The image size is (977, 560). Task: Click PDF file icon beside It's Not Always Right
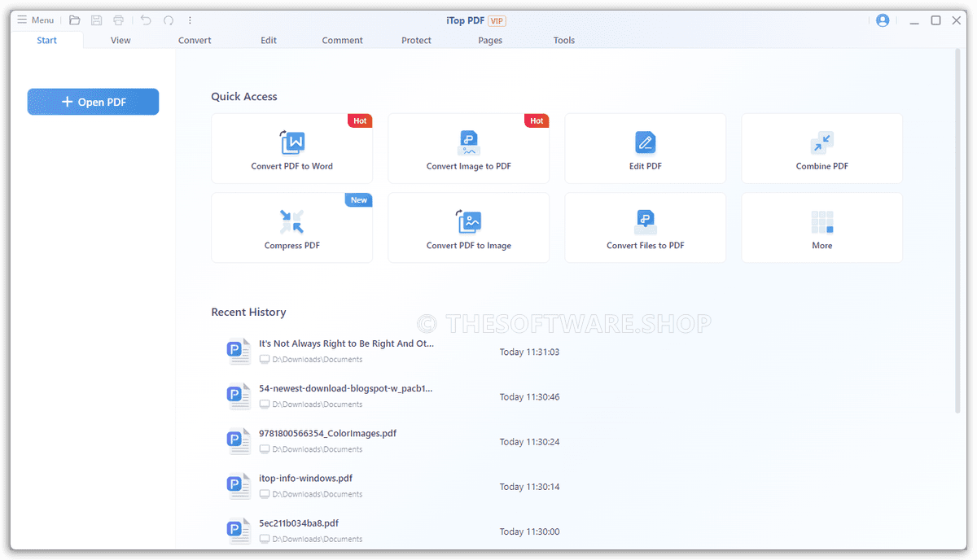tap(238, 352)
